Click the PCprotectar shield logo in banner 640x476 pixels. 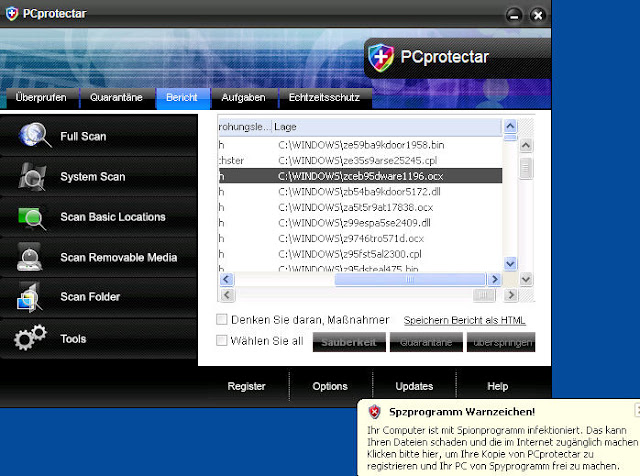pyautogui.click(x=381, y=58)
